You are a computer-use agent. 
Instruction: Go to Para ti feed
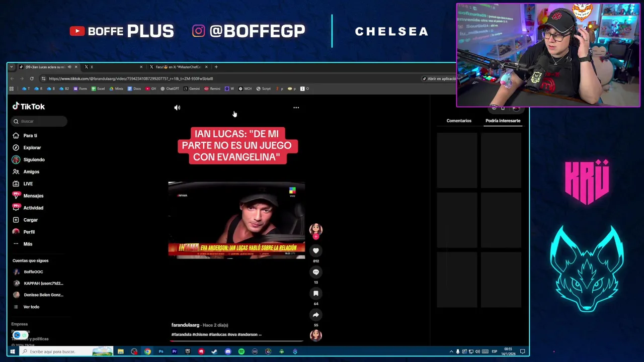coord(25,136)
